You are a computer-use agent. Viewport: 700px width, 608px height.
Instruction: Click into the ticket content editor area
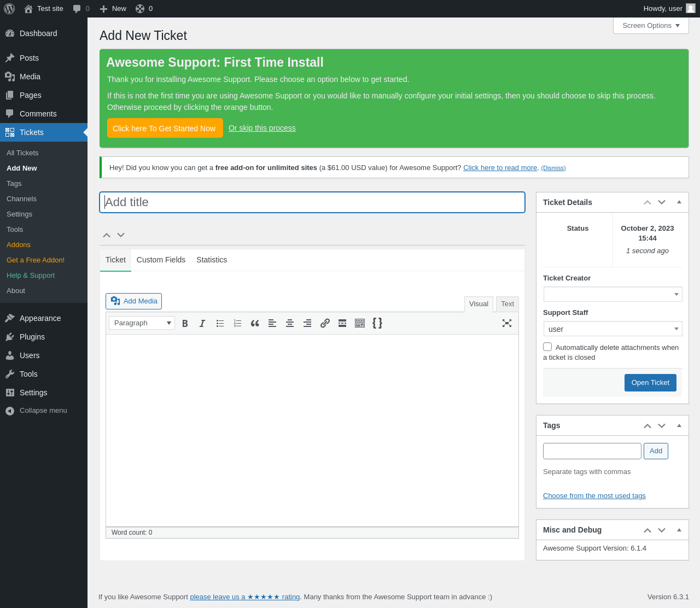[x=312, y=430]
